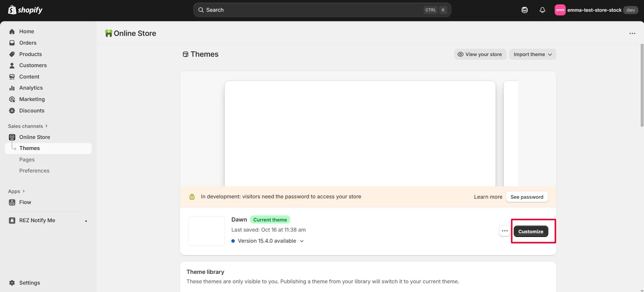Open the Online Store page more-actions menu
The height and width of the screenshot is (292, 644).
[632, 33]
